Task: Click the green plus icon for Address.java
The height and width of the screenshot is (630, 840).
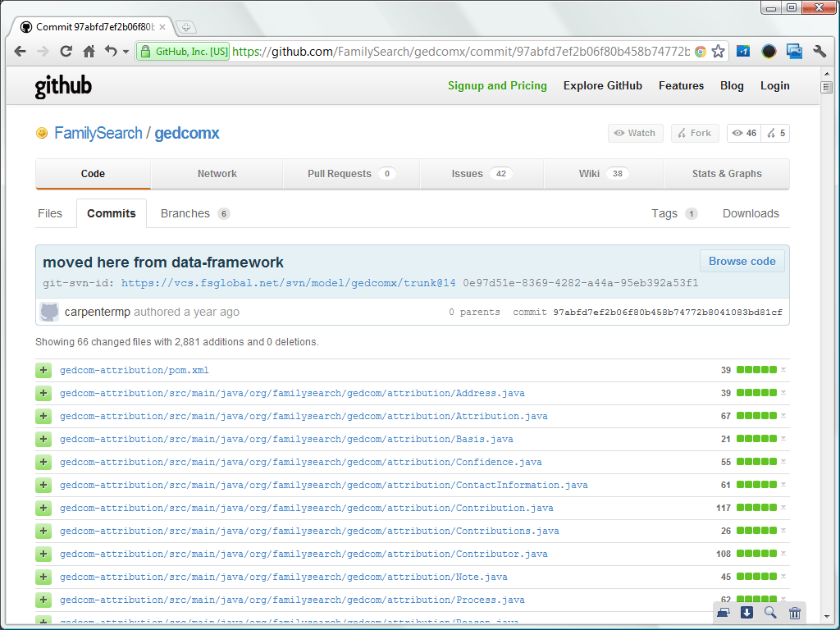Action: click(43, 393)
